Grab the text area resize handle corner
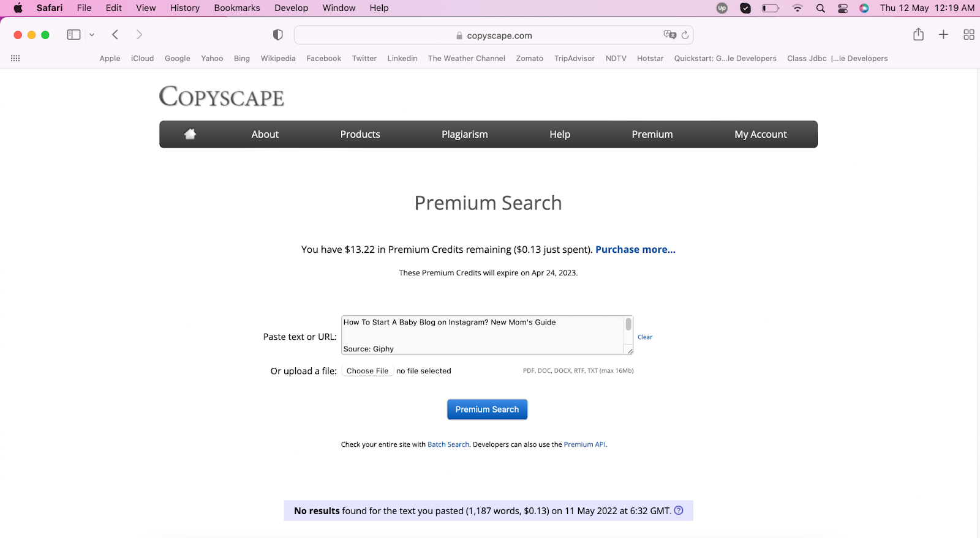 630,351
